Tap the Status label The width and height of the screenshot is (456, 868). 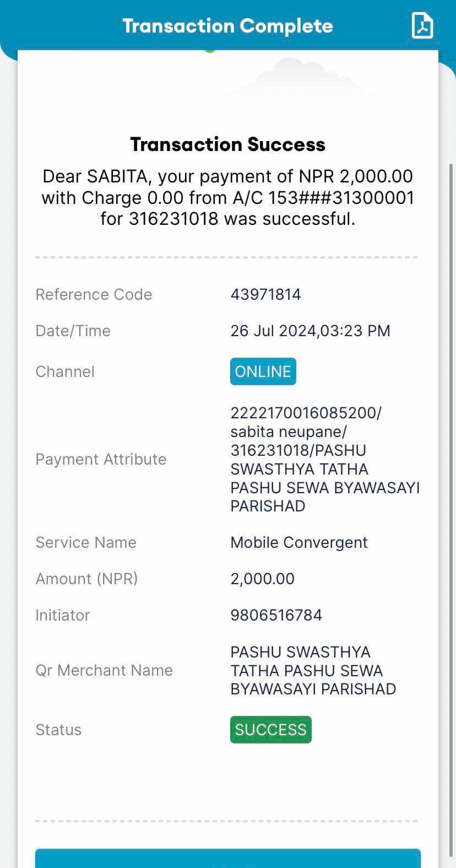point(58,730)
